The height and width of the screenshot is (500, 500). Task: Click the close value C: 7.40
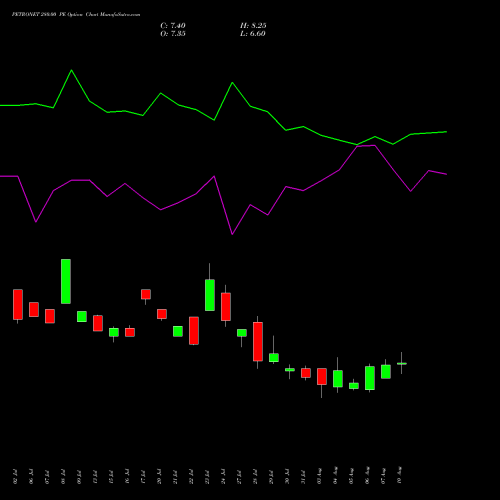[x=173, y=26]
